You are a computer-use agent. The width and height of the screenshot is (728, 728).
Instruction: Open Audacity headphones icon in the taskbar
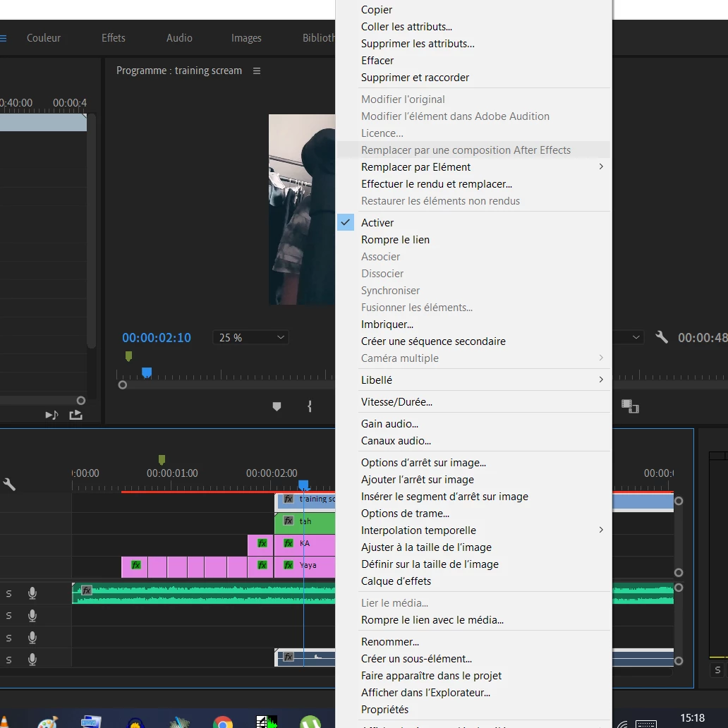coord(135,723)
